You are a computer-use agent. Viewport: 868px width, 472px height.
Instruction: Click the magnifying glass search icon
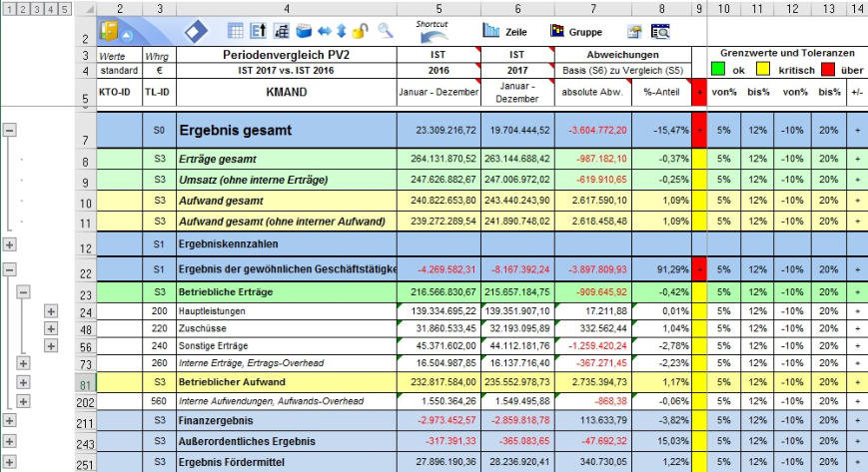[x=385, y=31]
